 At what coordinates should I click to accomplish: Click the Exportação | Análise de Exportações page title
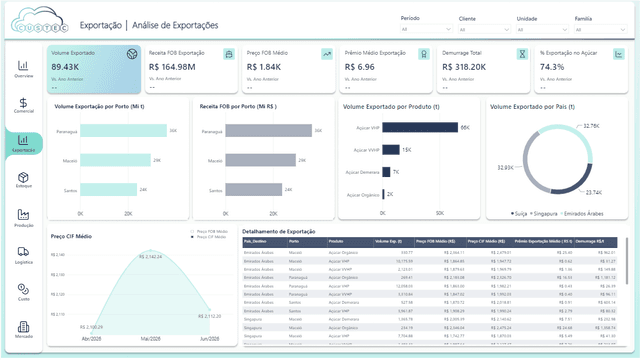tap(149, 25)
